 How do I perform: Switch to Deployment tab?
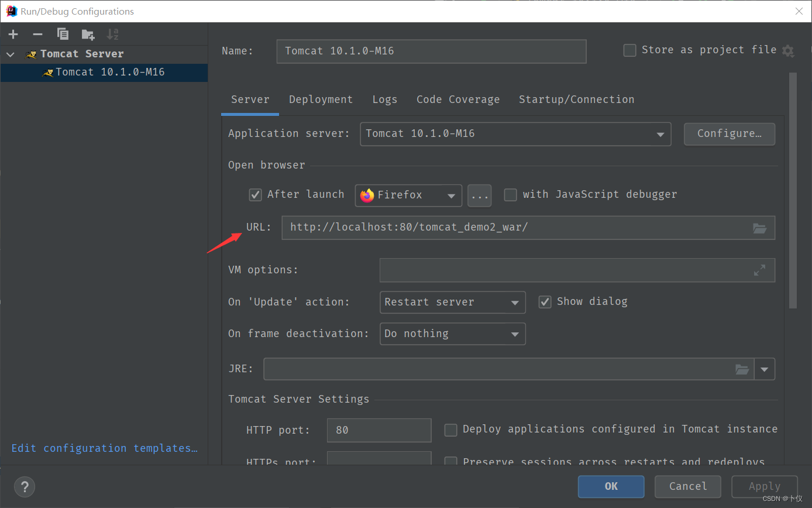pyautogui.click(x=321, y=99)
